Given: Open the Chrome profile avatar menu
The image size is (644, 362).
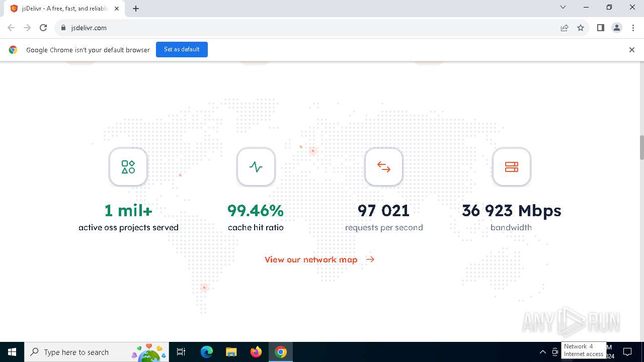Looking at the screenshot, I should click(617, 28).
